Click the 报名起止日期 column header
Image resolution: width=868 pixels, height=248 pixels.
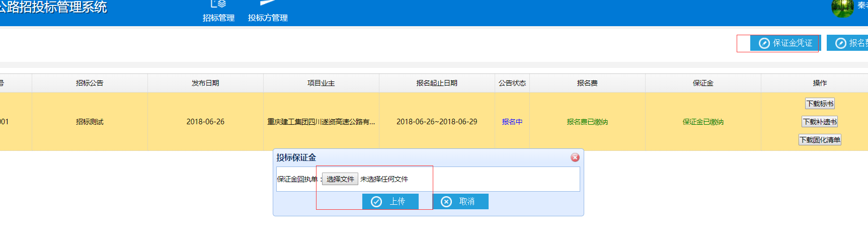pyautogui.click(x=437, y=83)
